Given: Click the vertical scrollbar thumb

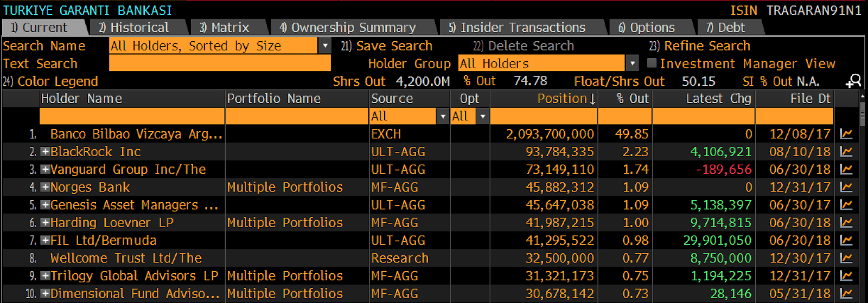Looking at the screenshot, I should click(863, 114).
